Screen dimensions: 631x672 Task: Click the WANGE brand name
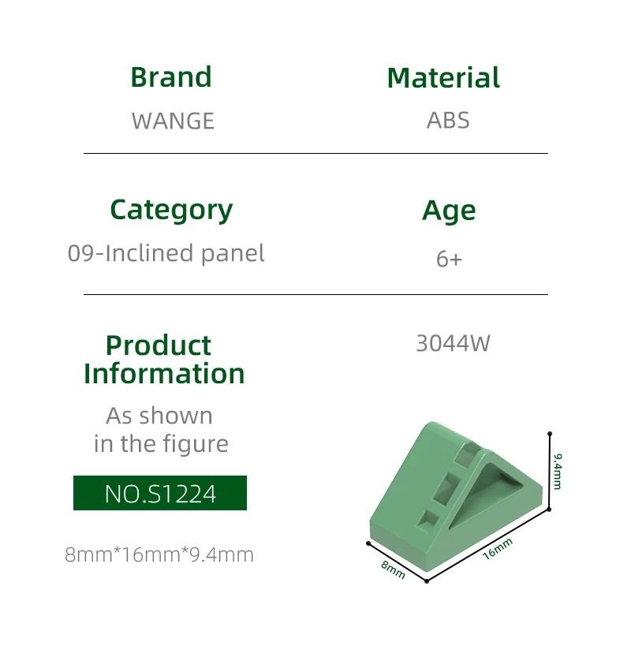173,121
